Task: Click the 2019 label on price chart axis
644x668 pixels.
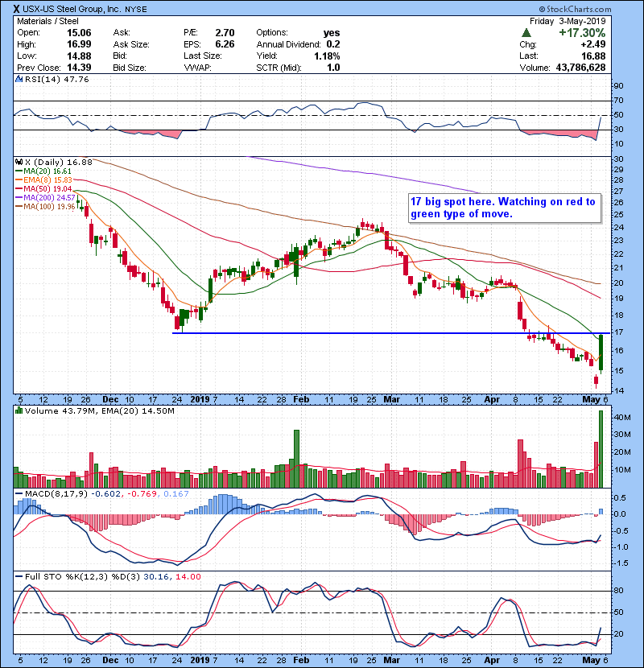Action: pyautogui.click(x=200, y=400)
